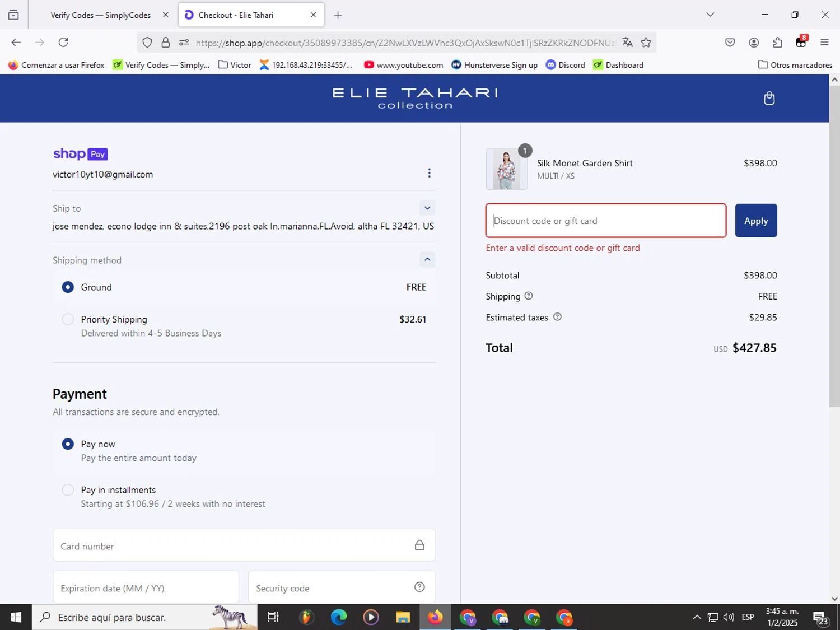Click the Shop Pay logo
Viewport: 840px width, 630px height.
[x=81, y=154]
